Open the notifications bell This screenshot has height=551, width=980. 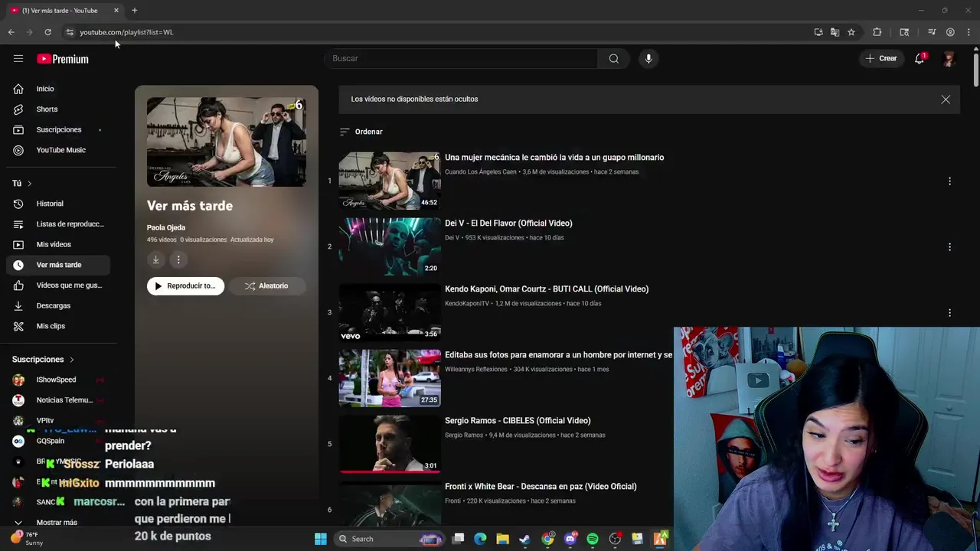pyautogui.click(x=920, y=59)
